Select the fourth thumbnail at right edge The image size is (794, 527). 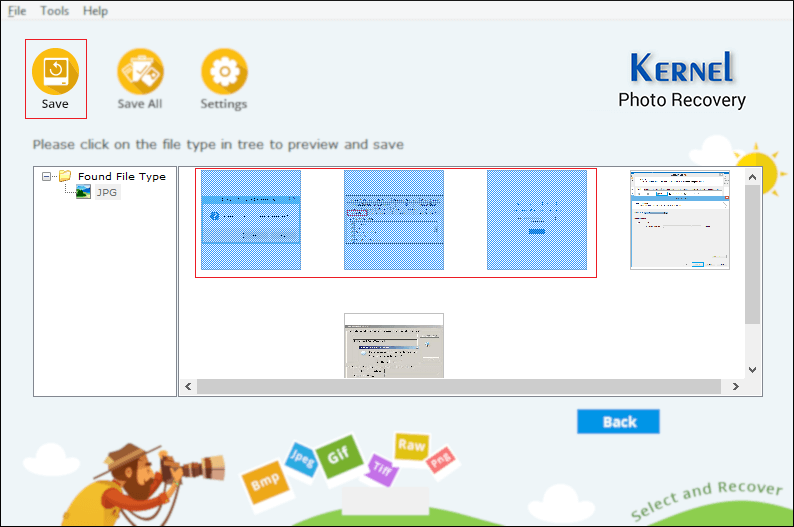click(x=679, y=220)
